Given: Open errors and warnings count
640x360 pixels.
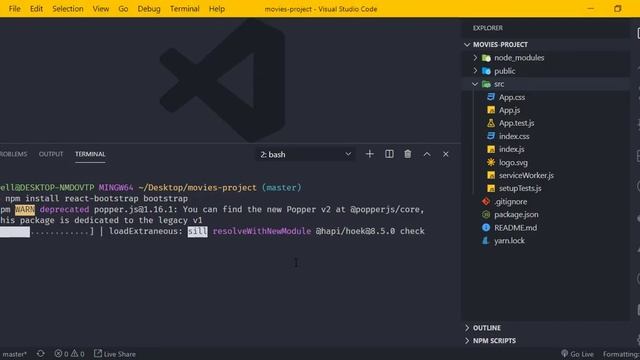Looking at the screenshot, I should 69,354.
